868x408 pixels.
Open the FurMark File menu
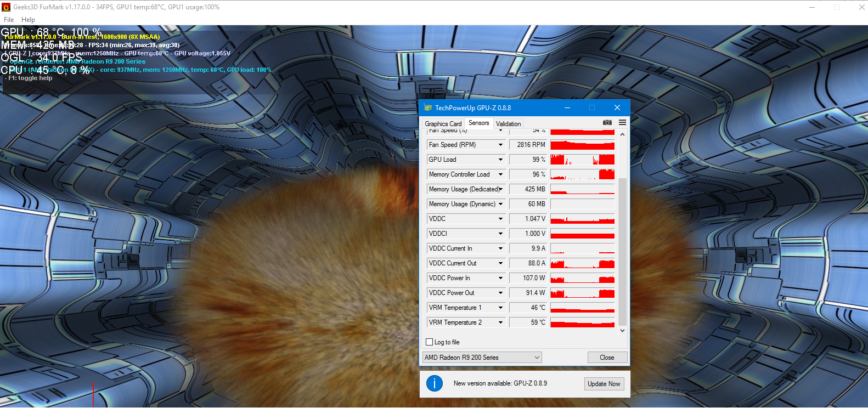(x=9, y=20)
